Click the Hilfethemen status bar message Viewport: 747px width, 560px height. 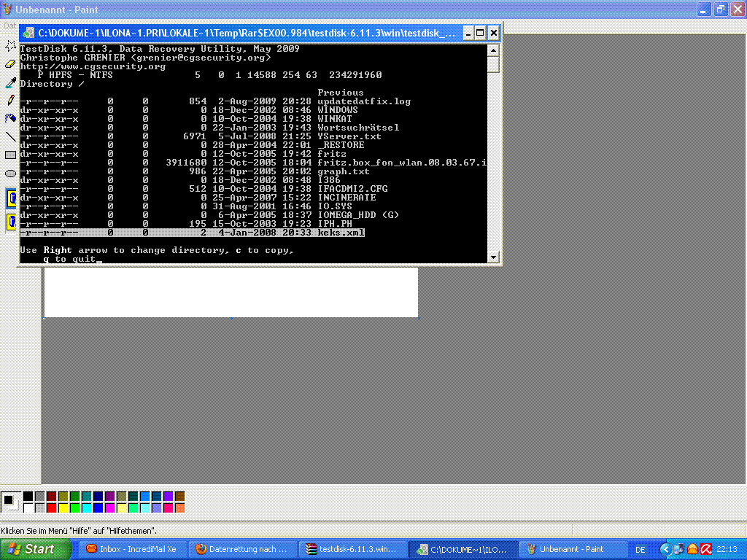79,531
